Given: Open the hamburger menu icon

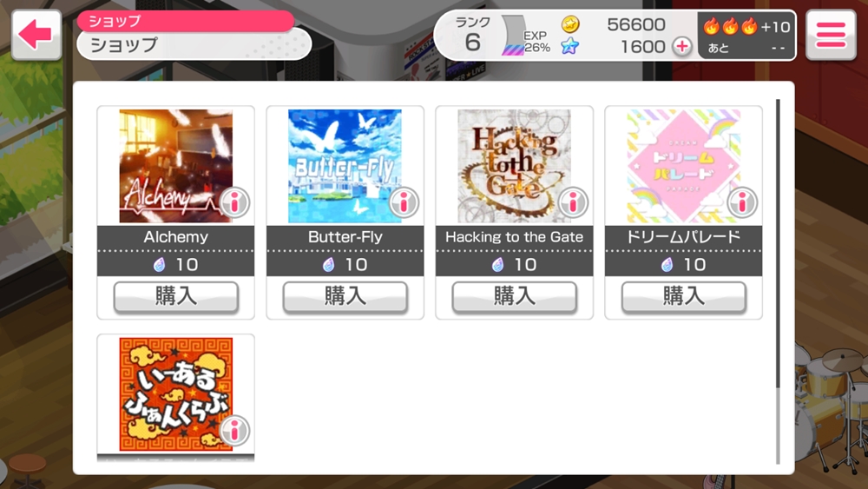Looking at the screenshot, I should [831, 35].
